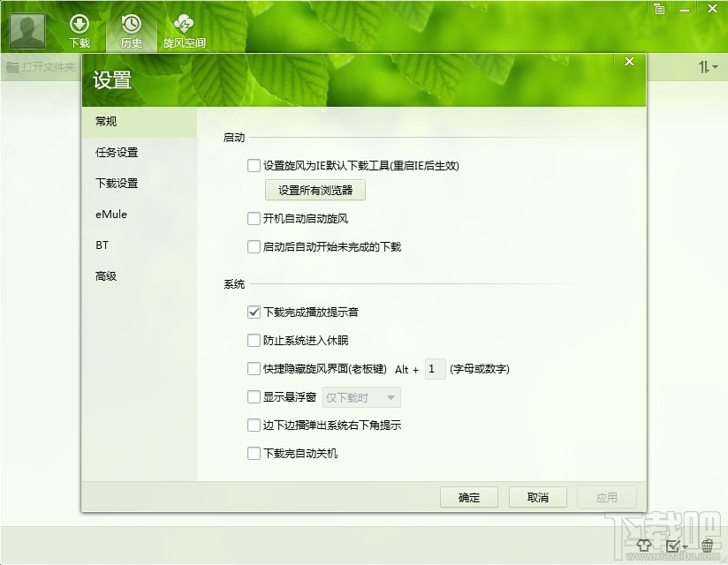Image resolution: width=728 pixels, height=565 pixels.
Task: Enable 开机自动启动旋风
Action: (254, 218)
